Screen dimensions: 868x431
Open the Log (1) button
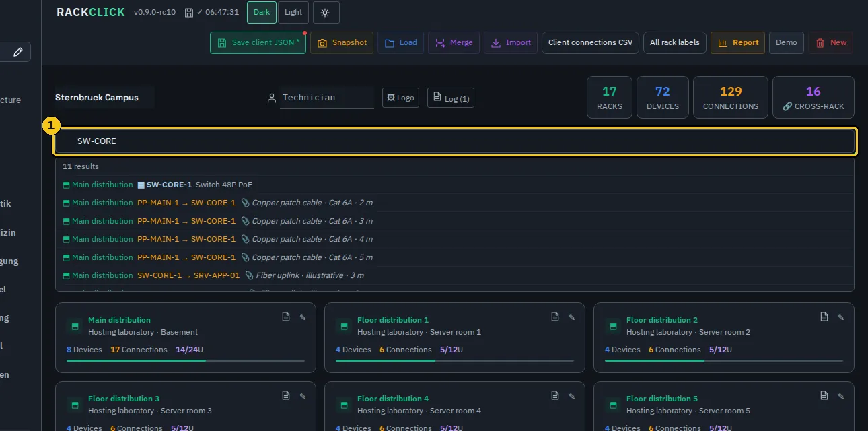pyautogui.click(x=451, y=98)
